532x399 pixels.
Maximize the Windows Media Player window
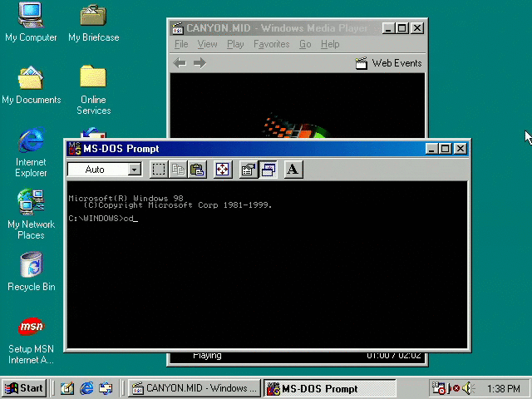[402, 28]
